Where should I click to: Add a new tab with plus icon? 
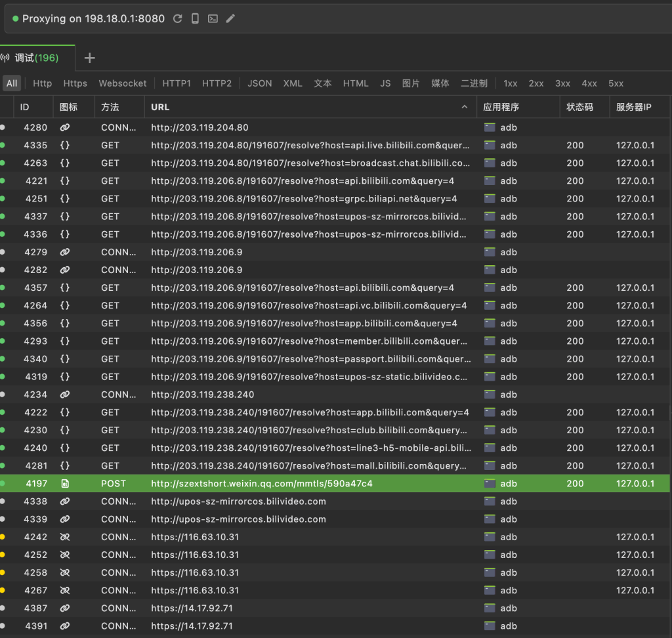[89, 58]
